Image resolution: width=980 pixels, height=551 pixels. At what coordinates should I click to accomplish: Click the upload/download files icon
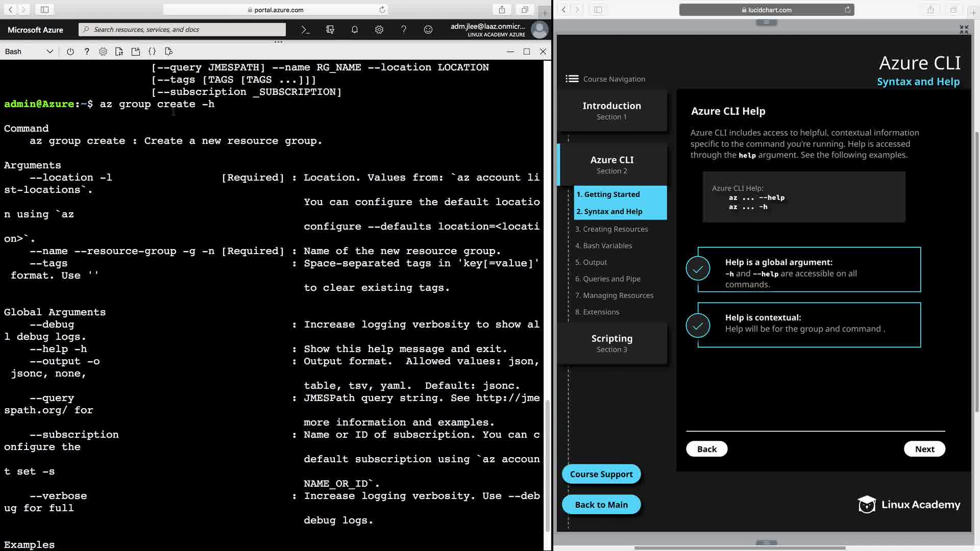[119, 52]
